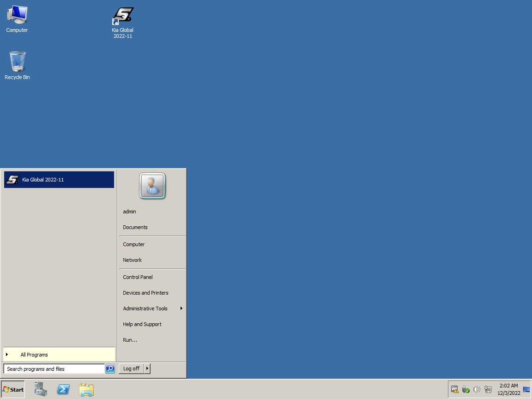The height and width of the screenshot is (399, 532).
Task: Select the Kia Global 2022-11 desktop shortcut
Action: (x=122, y=23)
